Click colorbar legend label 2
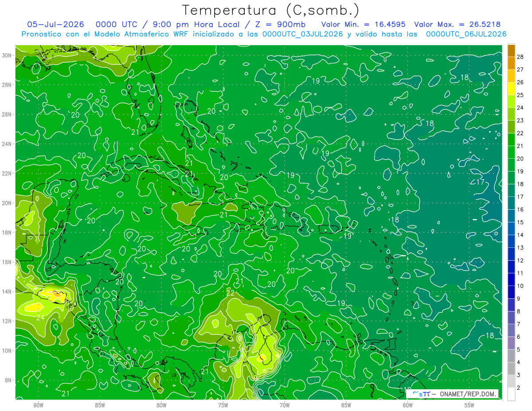Screen dimensions: 532x411 pyautogui.click(x=519, y=388)
